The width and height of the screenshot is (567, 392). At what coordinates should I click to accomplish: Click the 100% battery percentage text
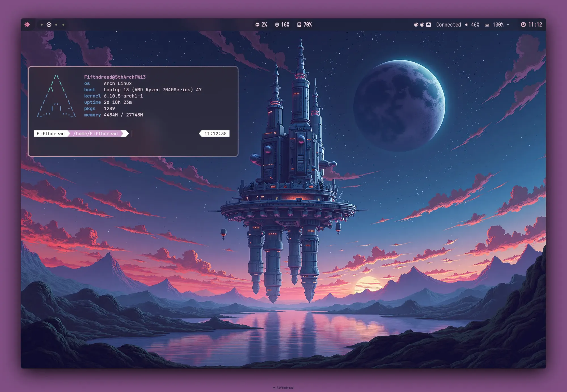pyautogui.click(x=498, y=25)
